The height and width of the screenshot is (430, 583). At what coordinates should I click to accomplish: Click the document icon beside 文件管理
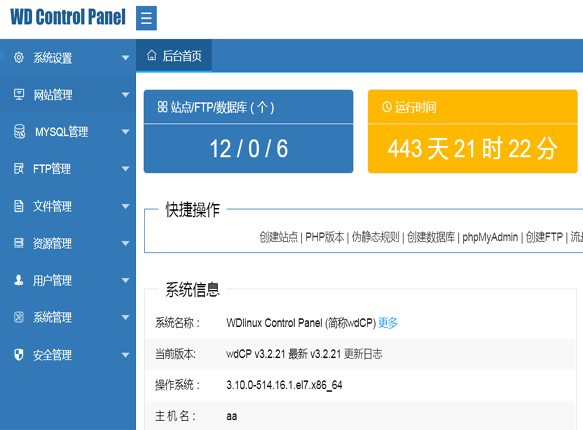click(x=19, y=206)
